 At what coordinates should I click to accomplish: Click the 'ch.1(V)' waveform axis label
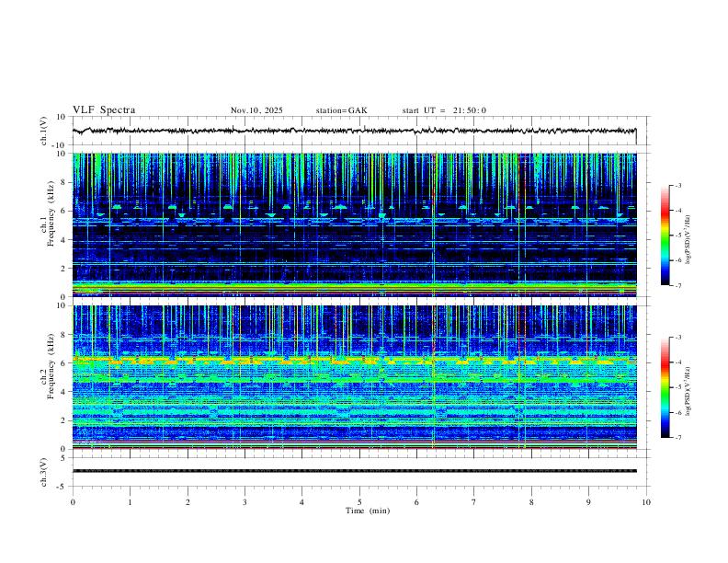click(x=44, y=131)
